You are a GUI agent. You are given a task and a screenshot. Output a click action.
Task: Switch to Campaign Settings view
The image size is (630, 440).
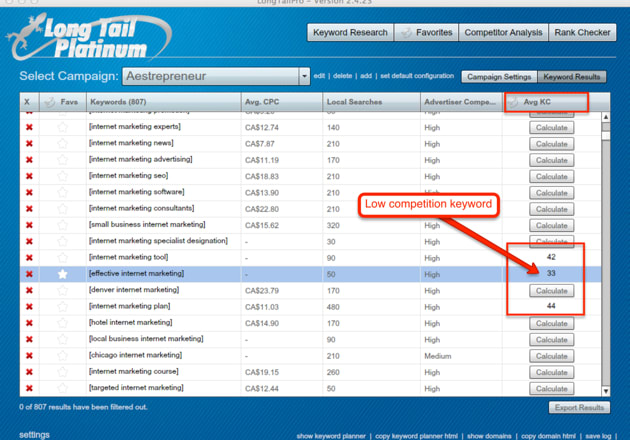(x=499, y=77)
